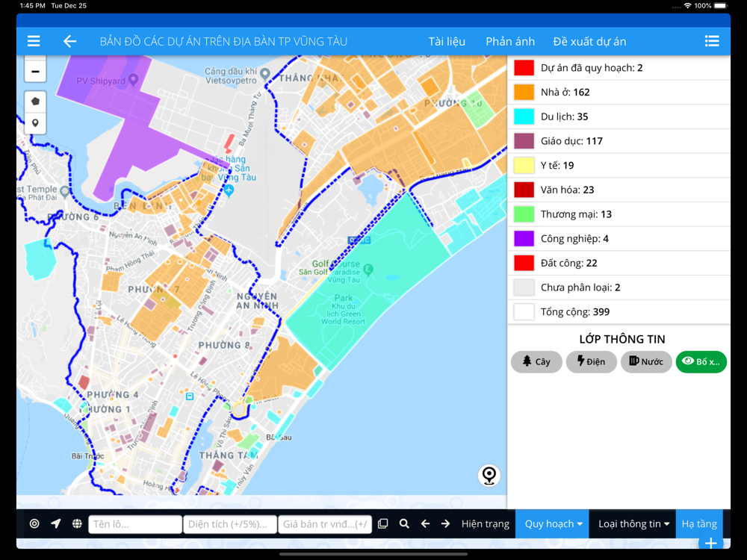747x560 pixels.
Task: Expand the Loại thông tin dropdown
Action: click(633, 524)
